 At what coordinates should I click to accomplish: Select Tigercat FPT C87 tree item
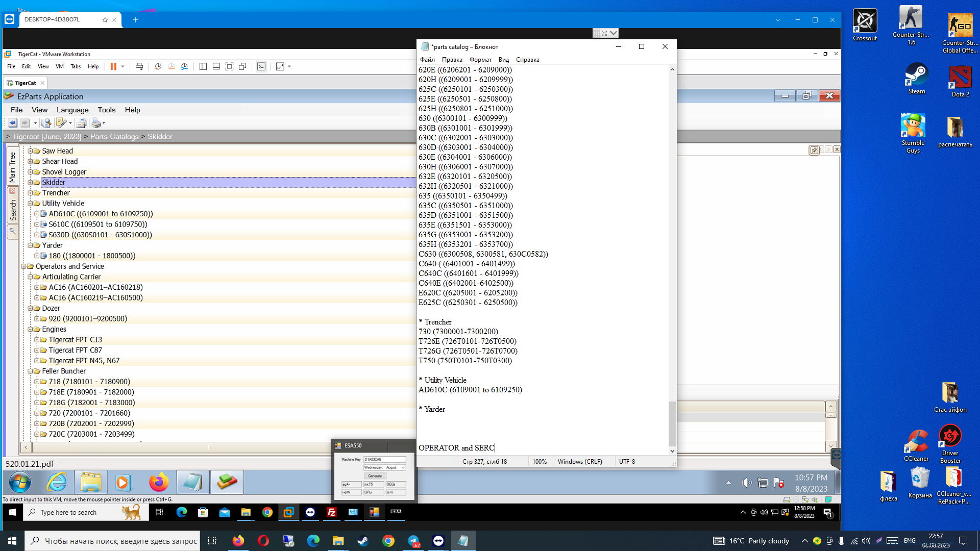click(75, 350)
